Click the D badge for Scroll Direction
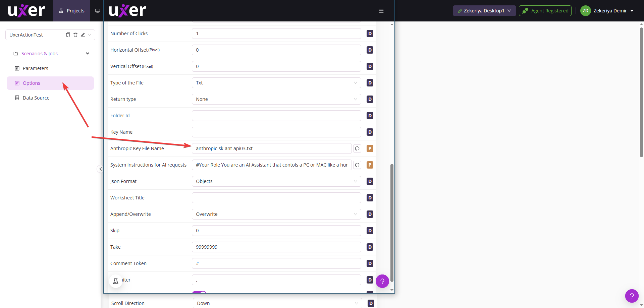644x308 pixels. 371,303
